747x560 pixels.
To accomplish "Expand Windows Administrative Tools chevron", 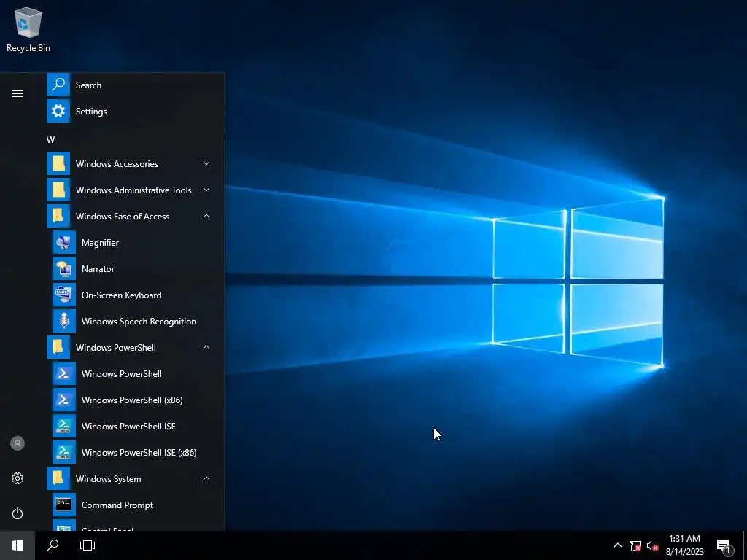I will click(206, 190).
